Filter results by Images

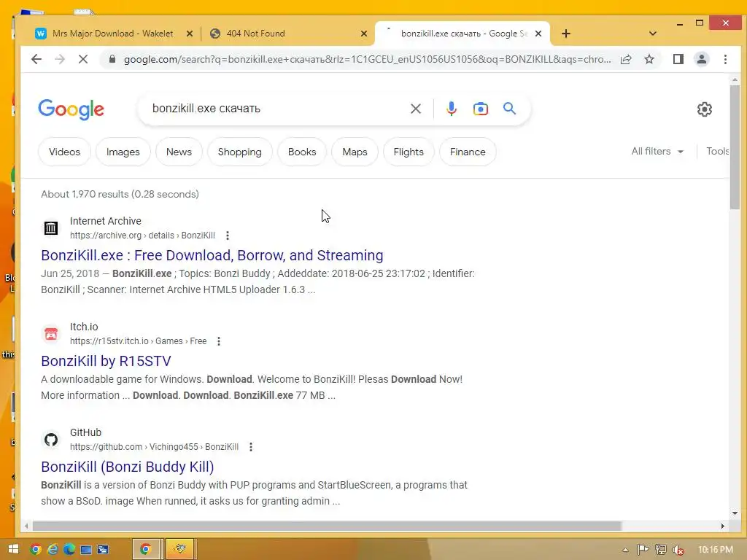pyautogui.click(x=123, y=152)
